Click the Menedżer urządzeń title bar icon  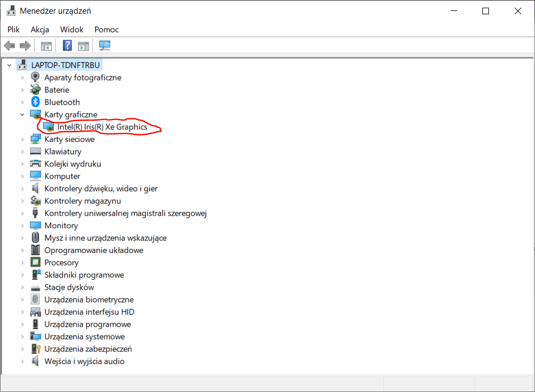click(12, 10)
